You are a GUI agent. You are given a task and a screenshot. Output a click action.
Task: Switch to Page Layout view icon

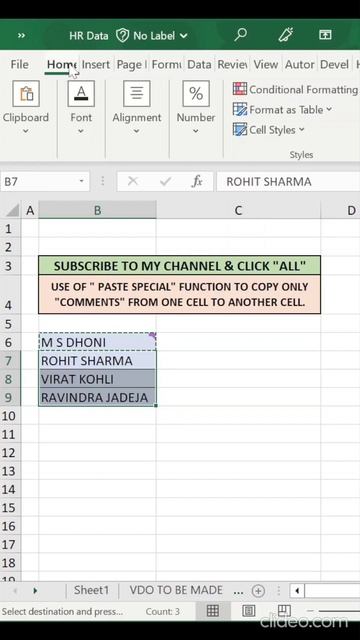click(249, 611)
